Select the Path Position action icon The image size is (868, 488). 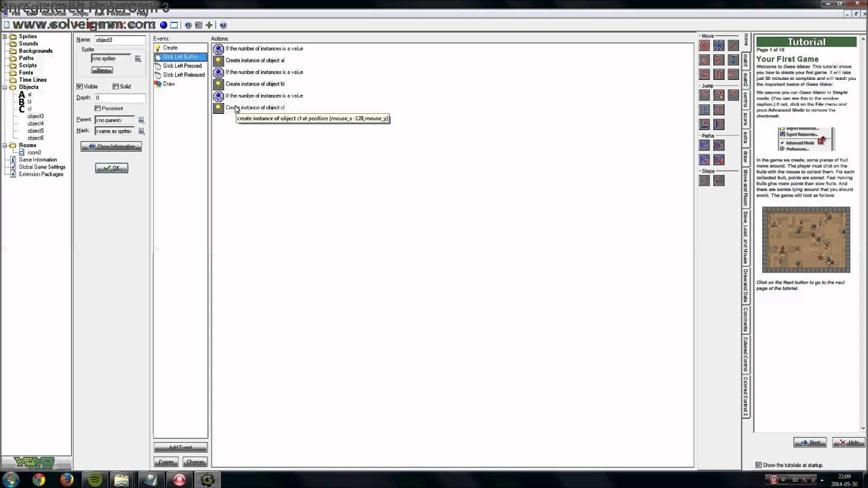(x=705, y=159)
